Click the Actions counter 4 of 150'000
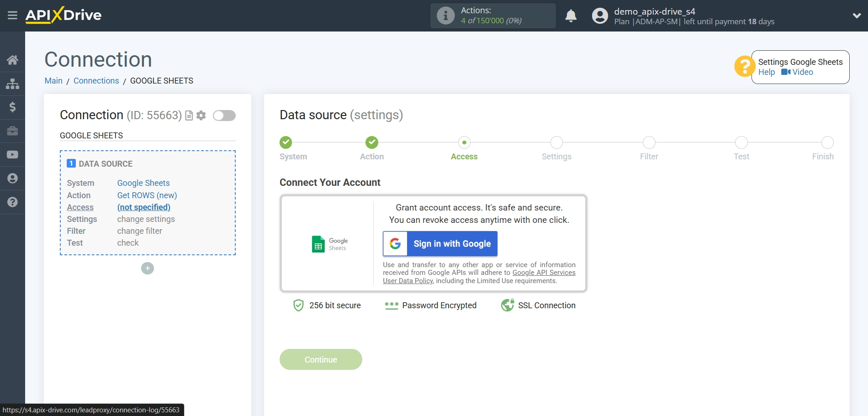 click(x=491, y=21)
